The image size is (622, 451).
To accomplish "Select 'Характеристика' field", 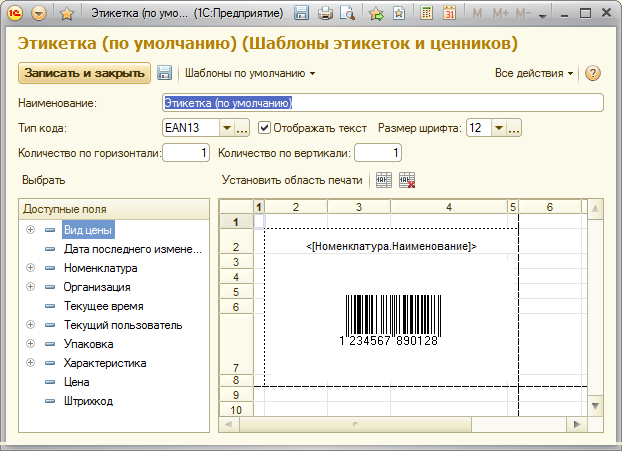I will tap(105, 363).
